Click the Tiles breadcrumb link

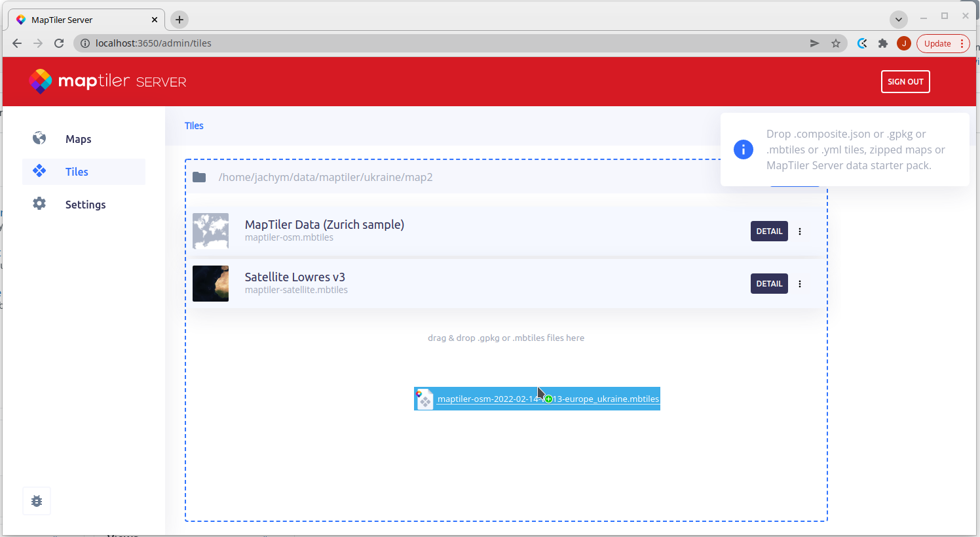click(194, 126)
